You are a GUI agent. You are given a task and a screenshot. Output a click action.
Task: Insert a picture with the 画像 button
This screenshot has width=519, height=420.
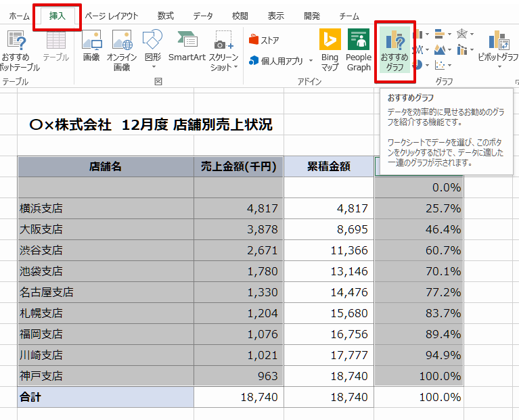(x=91, y=45)
